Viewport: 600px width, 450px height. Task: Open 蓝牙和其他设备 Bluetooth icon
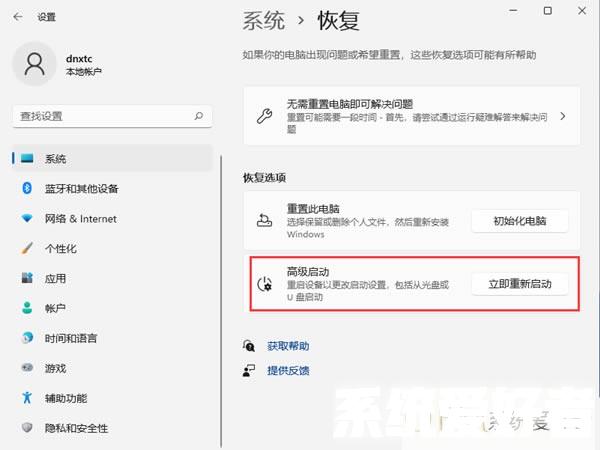pyautogui.click(x=27, y=189)
